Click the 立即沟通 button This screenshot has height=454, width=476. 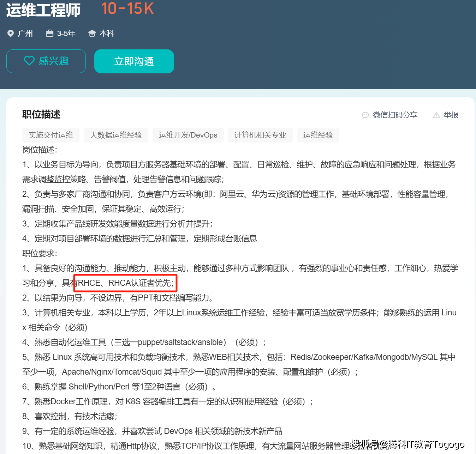coord(134,61)
